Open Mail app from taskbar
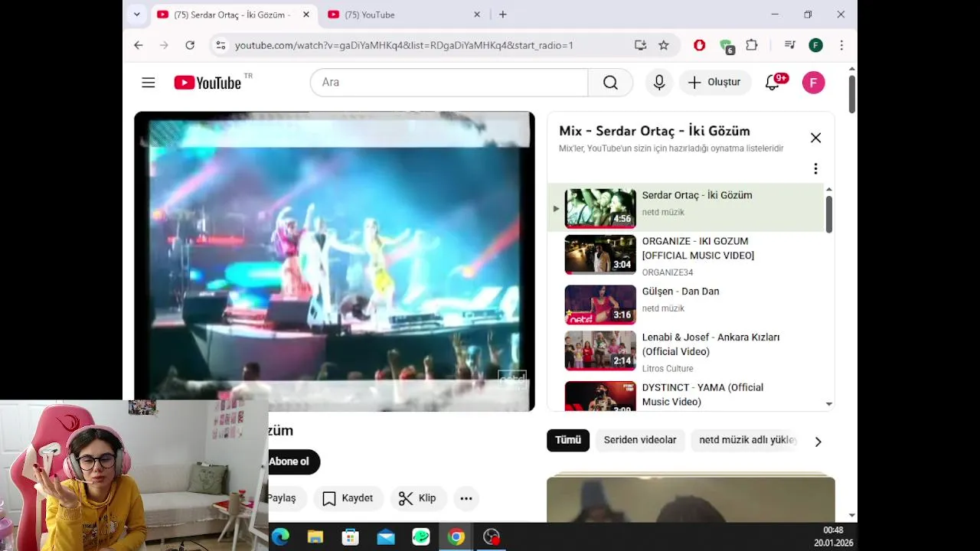980x551 pixels. click(x=386, y=537)
